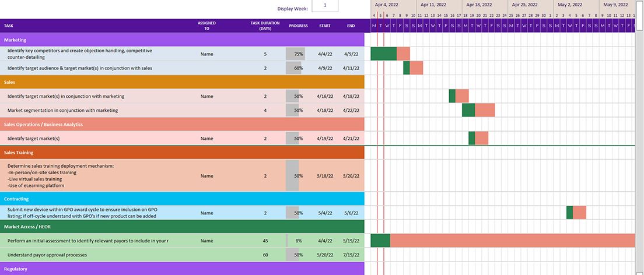This screenshot has width=644, height=275.
Task: Select the START column header
Action: (325, 26)
